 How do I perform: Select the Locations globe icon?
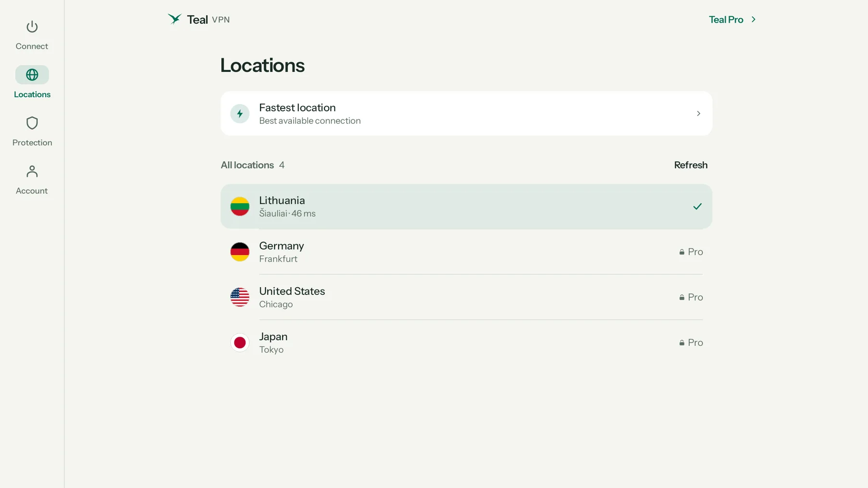click(x=32, y=75)
